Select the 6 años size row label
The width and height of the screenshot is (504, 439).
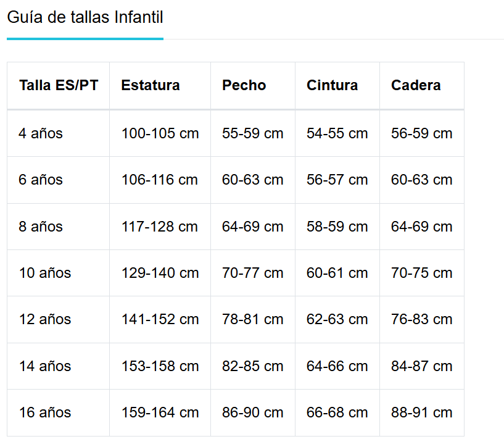pyautogui.click(x=41, y=180)
